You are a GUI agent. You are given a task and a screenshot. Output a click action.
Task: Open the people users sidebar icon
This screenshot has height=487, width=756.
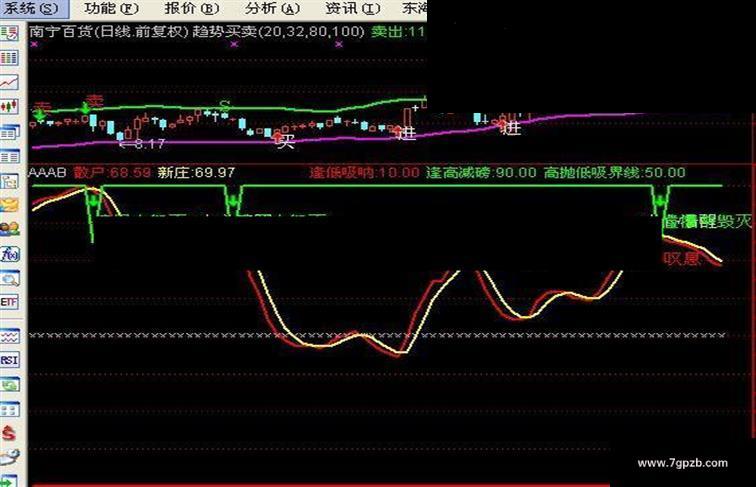(10, 229)
